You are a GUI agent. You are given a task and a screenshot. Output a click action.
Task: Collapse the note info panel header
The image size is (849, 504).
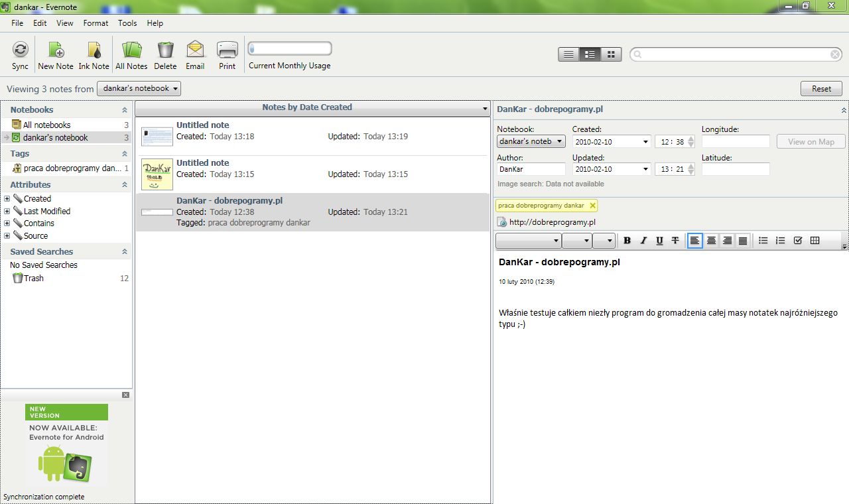coord(844,110)
